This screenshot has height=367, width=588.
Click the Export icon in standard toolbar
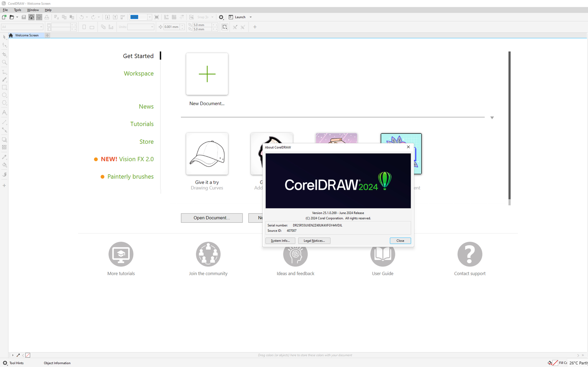pyautogui.click(x=115, y=17)
